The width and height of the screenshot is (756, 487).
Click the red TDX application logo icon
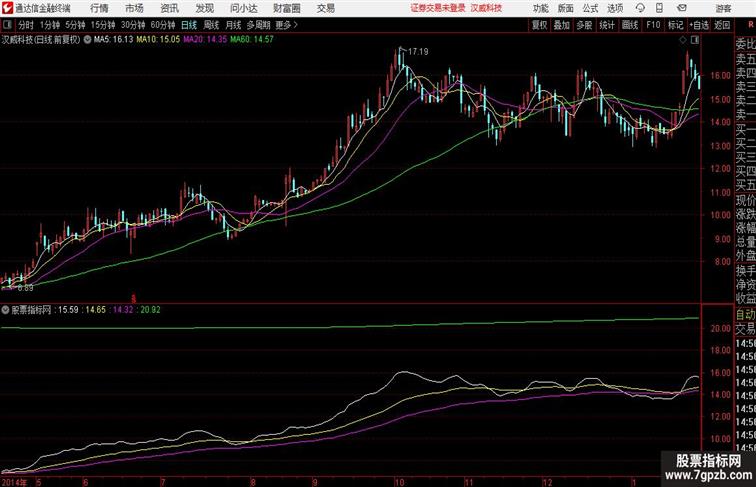pos(8,8)
